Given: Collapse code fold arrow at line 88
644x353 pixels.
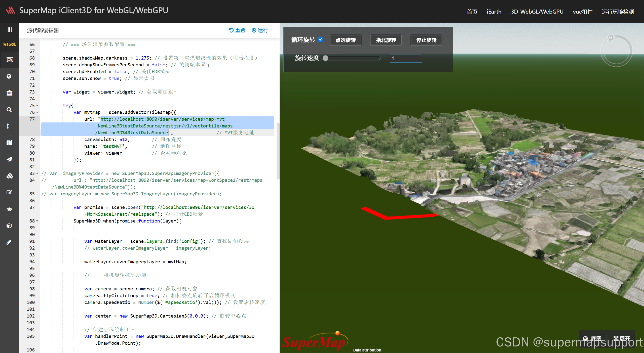Looking at the screenshot, I should tap(37, 221).
